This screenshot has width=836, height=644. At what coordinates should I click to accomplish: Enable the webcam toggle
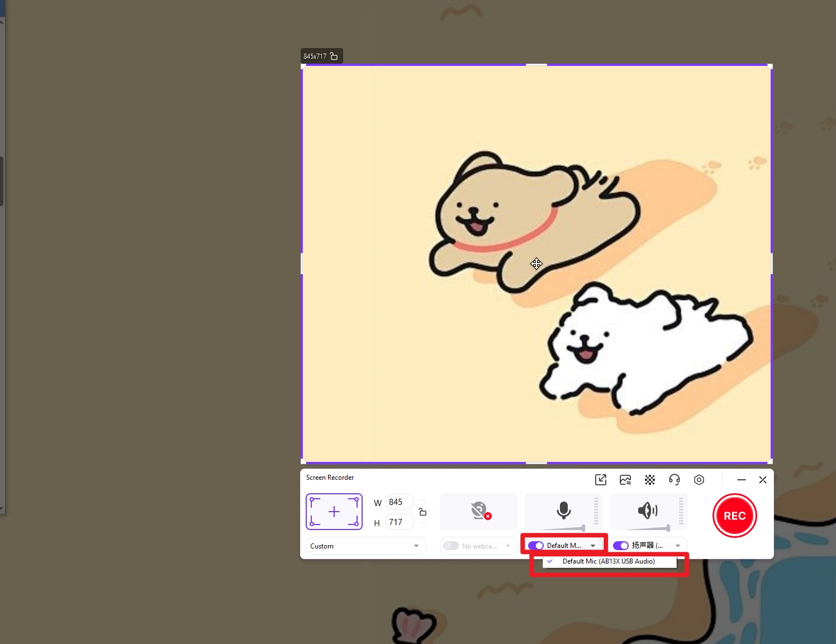tap(450, 546)
